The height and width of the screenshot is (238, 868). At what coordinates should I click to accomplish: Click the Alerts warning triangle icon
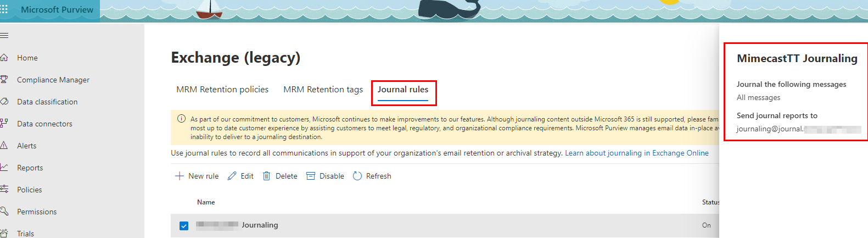(4, 146)
